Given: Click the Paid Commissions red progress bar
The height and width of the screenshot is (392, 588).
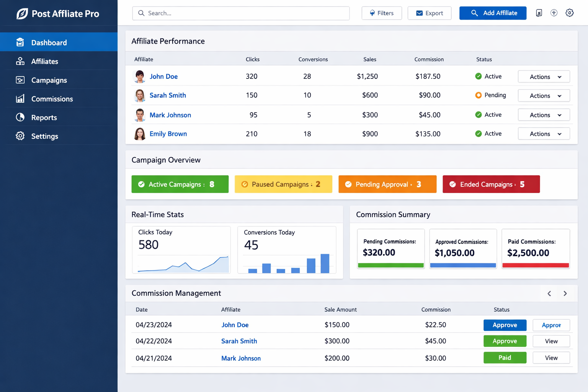Looking at the screenshot, I should click(535, 265).
